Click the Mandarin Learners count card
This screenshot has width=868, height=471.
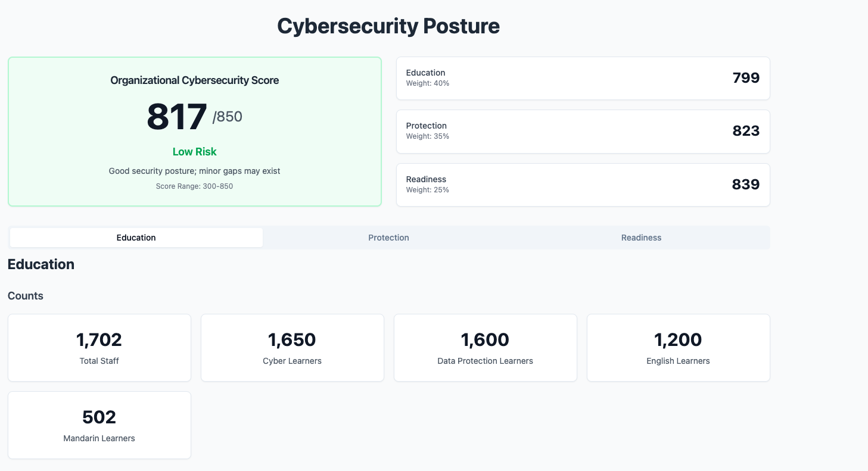(x=99, y=425)
